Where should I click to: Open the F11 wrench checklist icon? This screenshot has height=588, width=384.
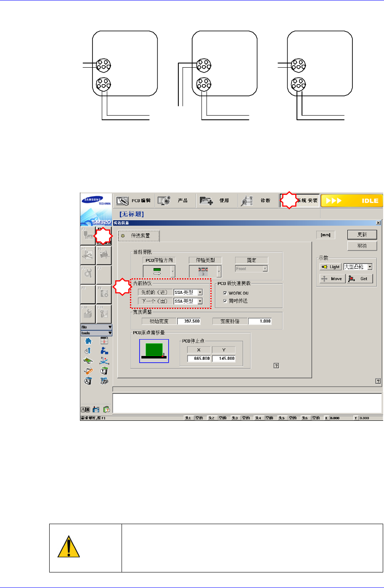tap(104, 313)
